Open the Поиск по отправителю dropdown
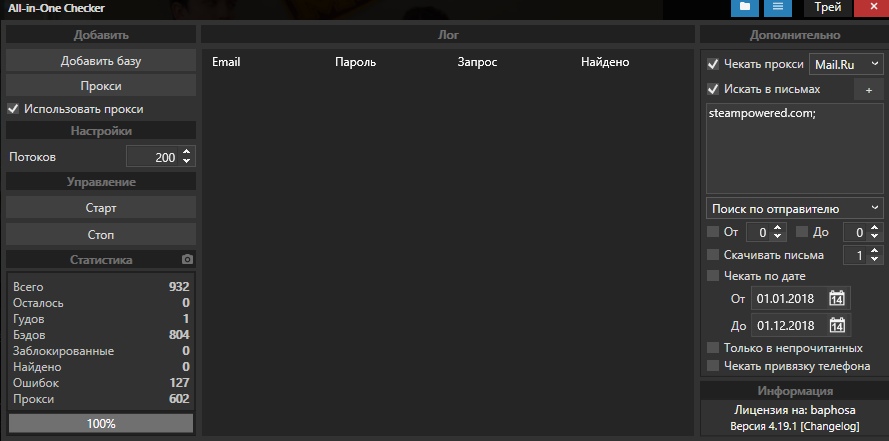The width and height of the screenshot is (889, 441). pos(794,208)
